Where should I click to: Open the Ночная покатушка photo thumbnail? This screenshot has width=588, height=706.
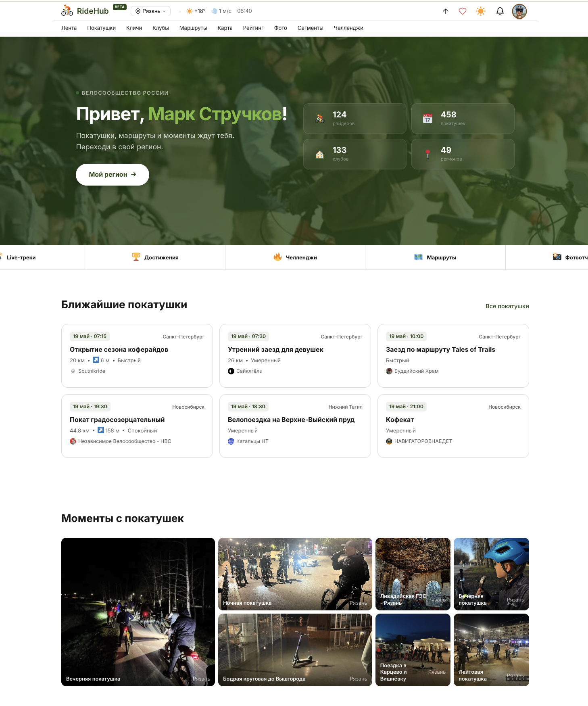(x=295, y=574)
